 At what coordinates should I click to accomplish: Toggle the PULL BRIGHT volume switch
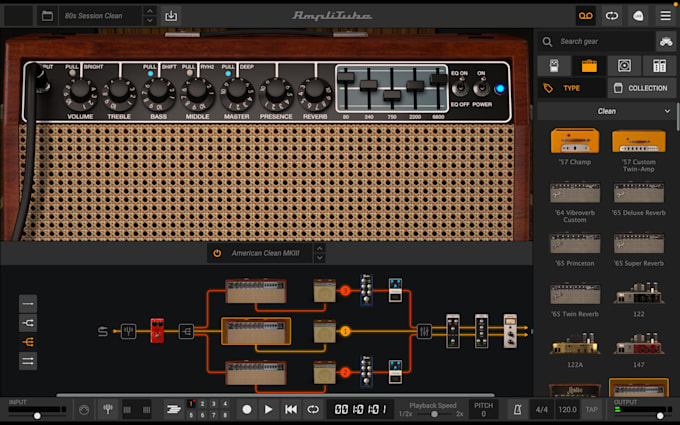pyautogui.click(x=72, y=73)
